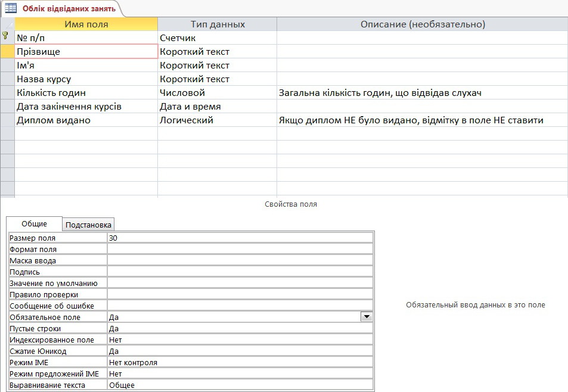Click the Размер поля value 30
The width and height of the screenshot is (568, 392).
pyautogui.click(x=240, y=238)
